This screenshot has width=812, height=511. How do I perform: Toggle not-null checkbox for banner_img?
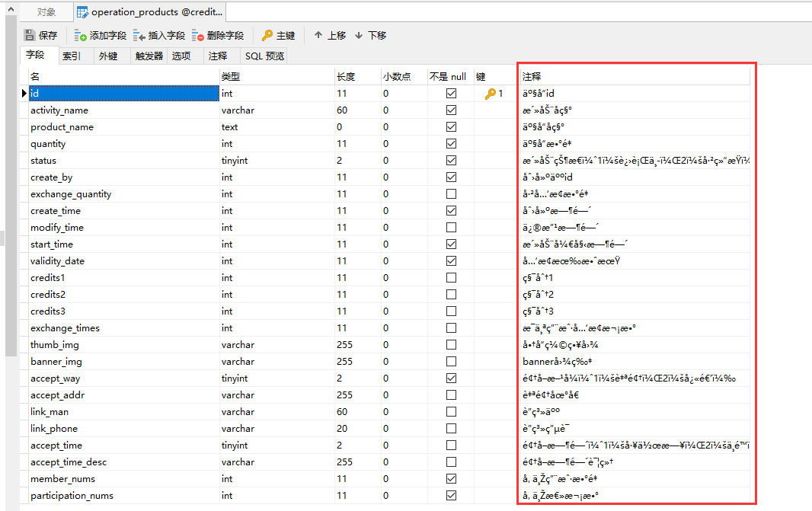(451, 362)
